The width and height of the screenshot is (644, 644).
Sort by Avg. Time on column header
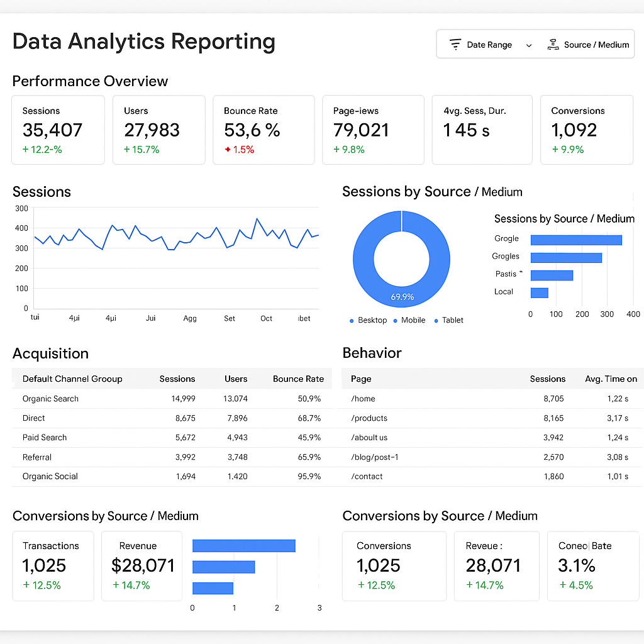611,379
